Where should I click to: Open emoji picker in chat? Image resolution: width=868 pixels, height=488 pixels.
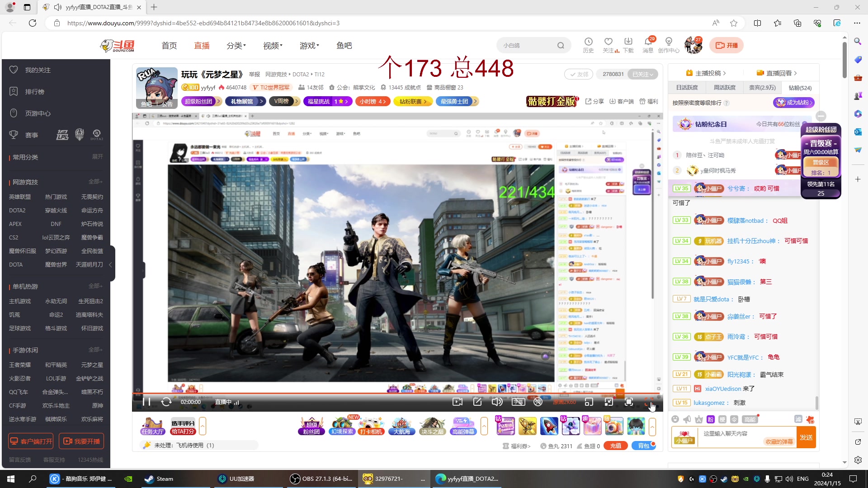pyautogui.click(x=675, y=419)
